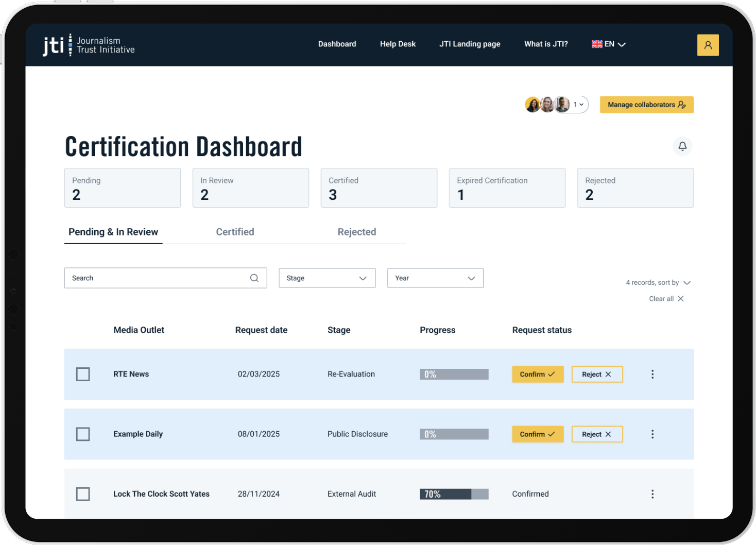Open the Year filter dropdown
Screen dimensions: 756x545
(x=435, y=278)
